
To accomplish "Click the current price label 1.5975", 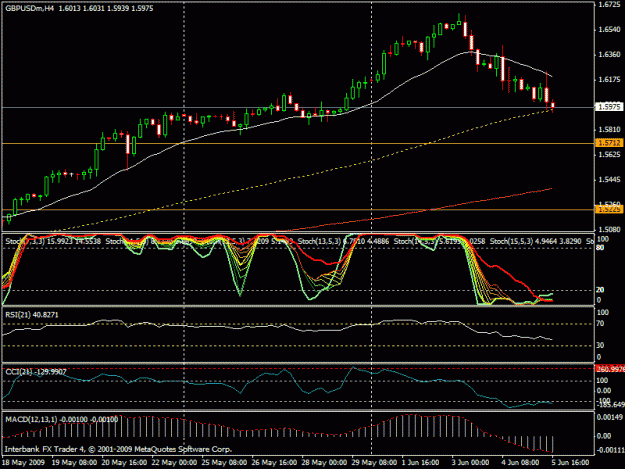I will click(609, 107).
